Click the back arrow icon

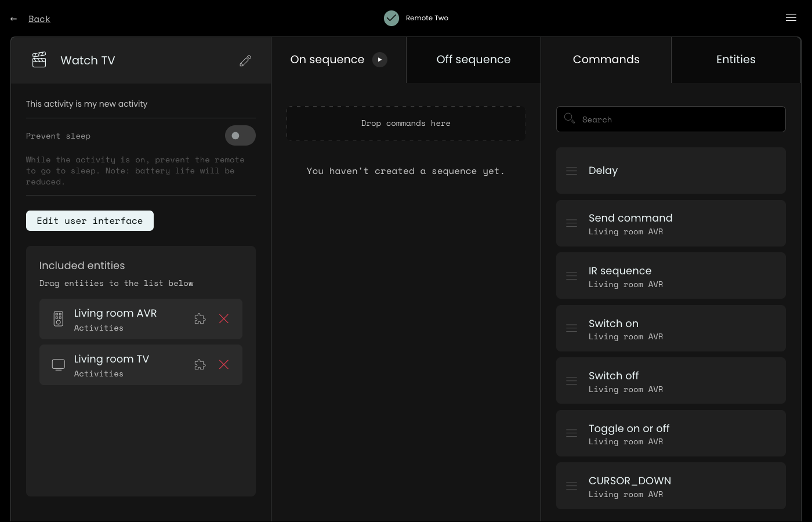point(13,19)
